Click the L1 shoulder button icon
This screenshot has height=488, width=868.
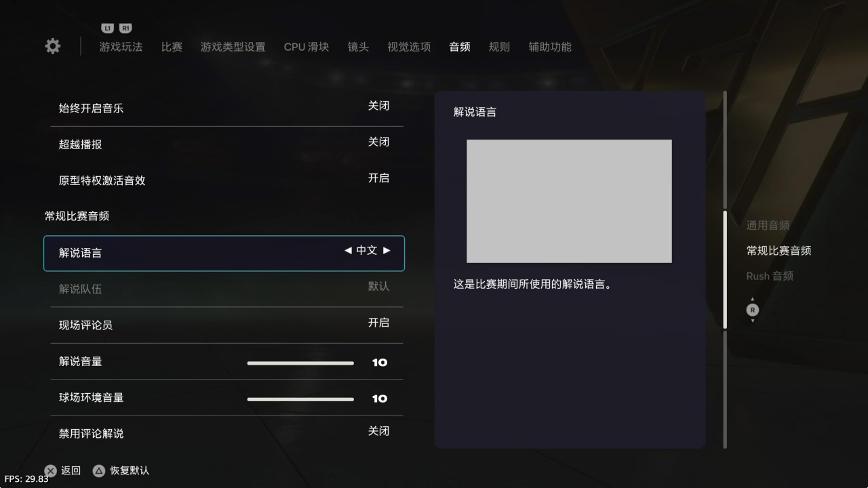coord(107,28)
